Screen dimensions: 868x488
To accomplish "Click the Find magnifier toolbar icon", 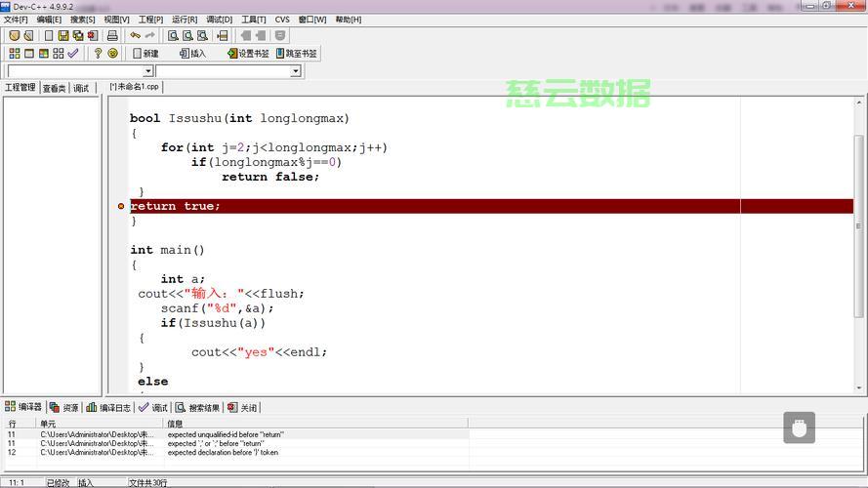I will [x=173, y=36].
